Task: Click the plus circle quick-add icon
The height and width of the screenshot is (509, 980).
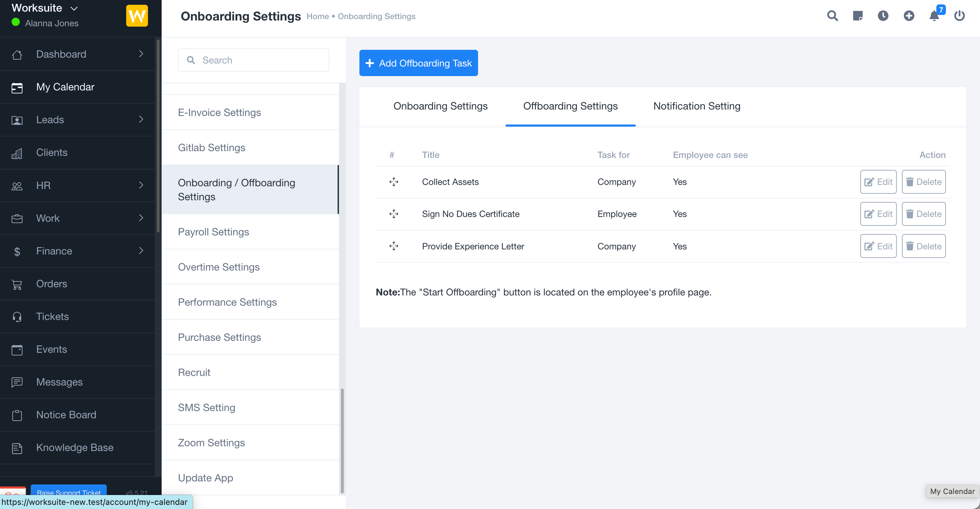Action: (909, 16)
